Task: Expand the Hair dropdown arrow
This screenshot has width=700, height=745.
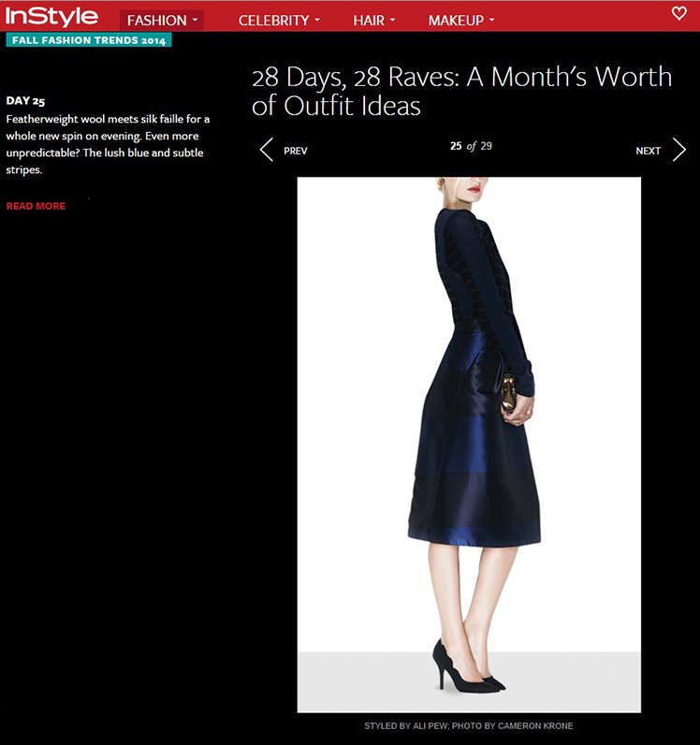Action: pyautogui.click(x=392, y=20)
